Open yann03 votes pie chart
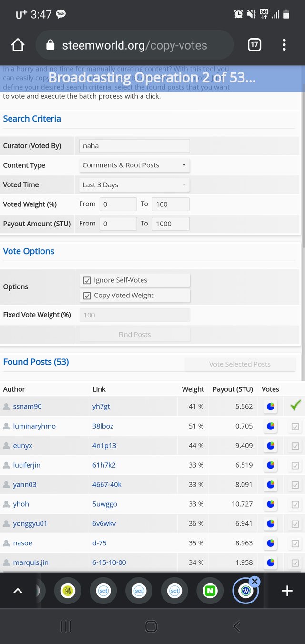The width and height of the screenshot is (305, 644). click(271, 485)
